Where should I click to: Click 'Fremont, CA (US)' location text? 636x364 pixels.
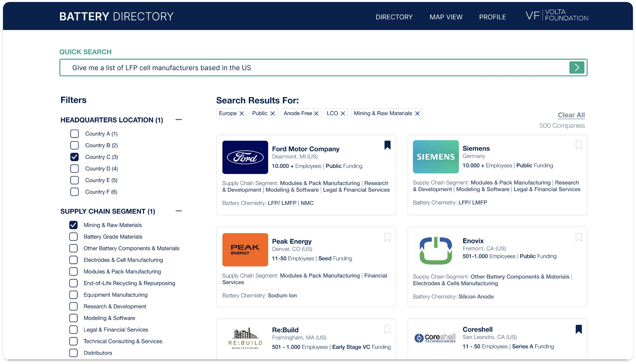click(x=484, y=248)
